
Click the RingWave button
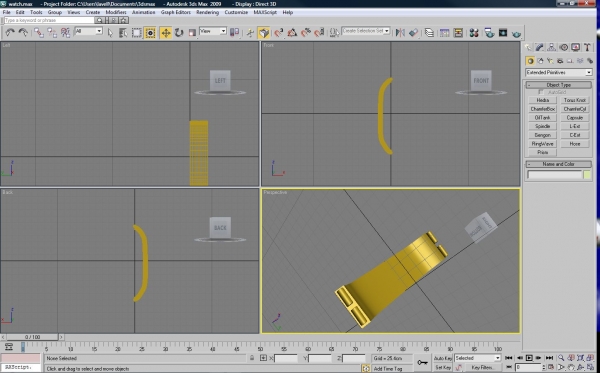[x=543, y=144]
